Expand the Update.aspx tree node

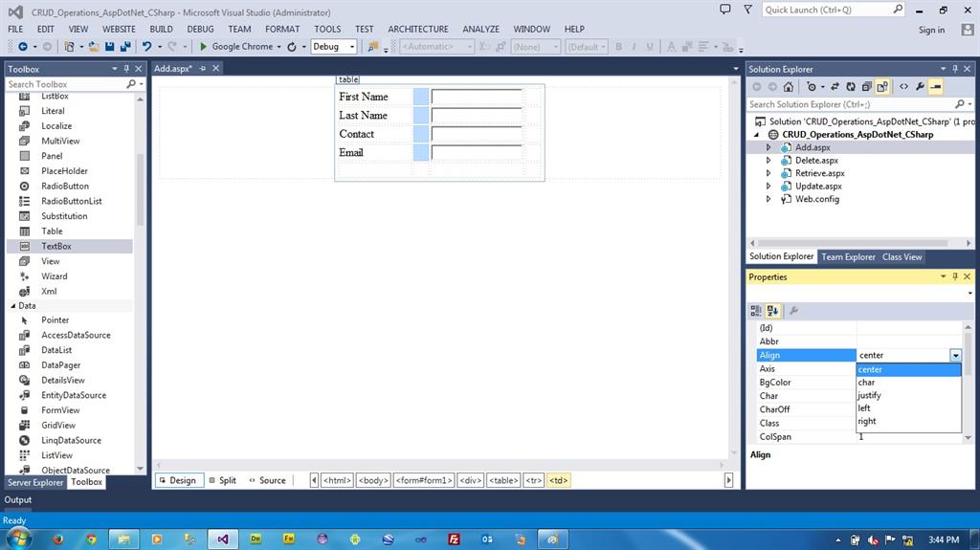(768, 187)
